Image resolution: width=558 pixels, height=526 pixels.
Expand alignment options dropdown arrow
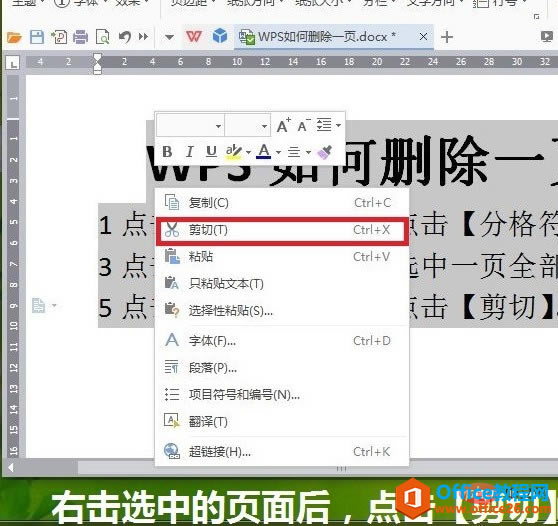[x=308, y=153]
